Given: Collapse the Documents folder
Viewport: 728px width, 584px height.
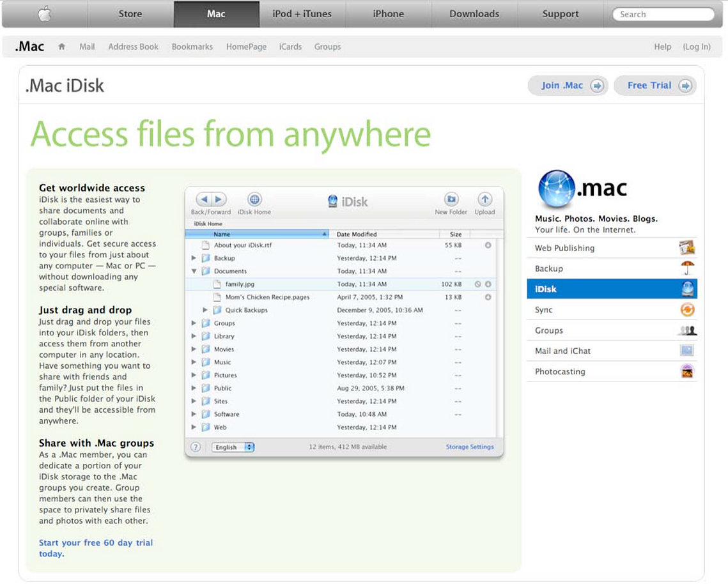Looking at the screenshot, I should pos(194,271).
